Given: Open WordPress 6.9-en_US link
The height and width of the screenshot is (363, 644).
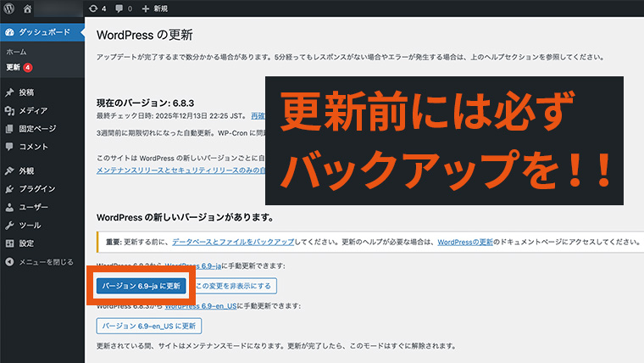Looking at the screenshot, I should point(201,306).
